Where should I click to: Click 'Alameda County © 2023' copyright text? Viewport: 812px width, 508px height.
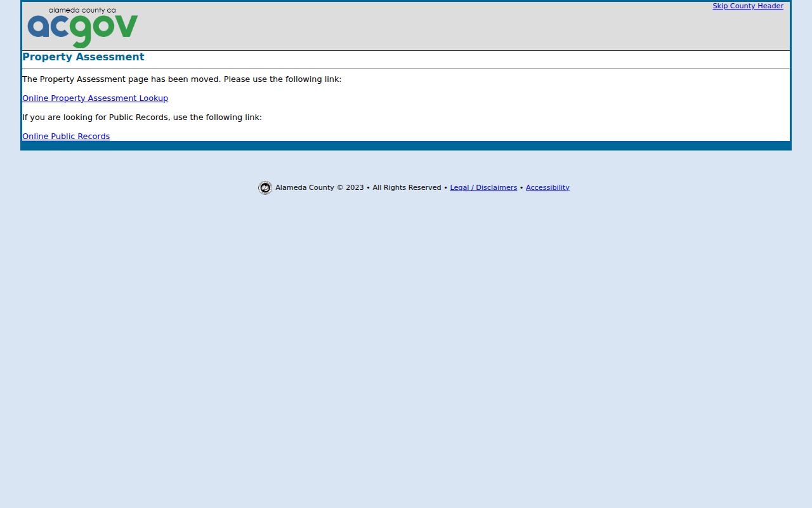point(320,187)
